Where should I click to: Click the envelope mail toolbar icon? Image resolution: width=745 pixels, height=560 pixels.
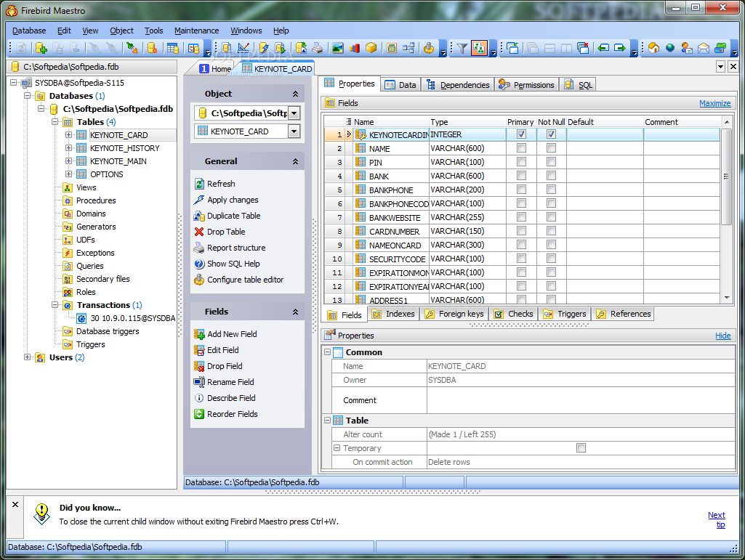(704, 48)
